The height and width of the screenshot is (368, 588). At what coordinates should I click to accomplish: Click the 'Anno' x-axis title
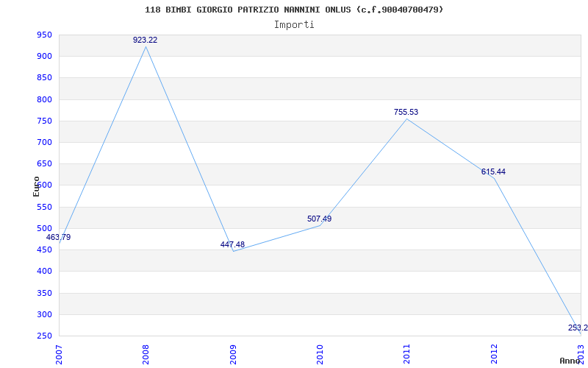570,361
